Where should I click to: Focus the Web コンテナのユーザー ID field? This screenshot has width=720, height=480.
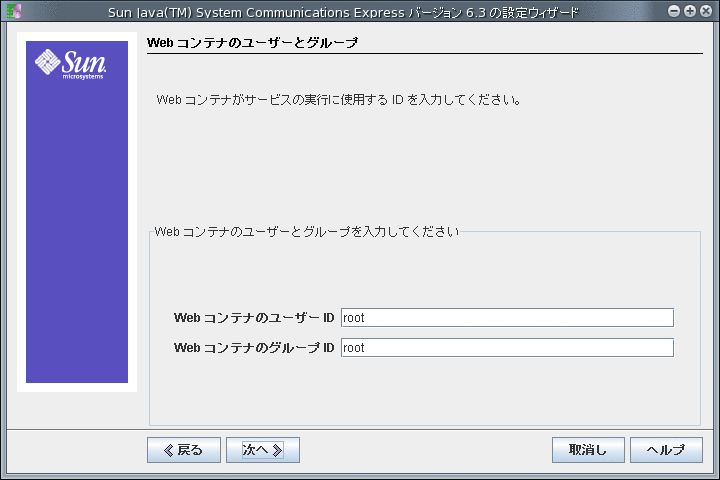tap(507, 318)
